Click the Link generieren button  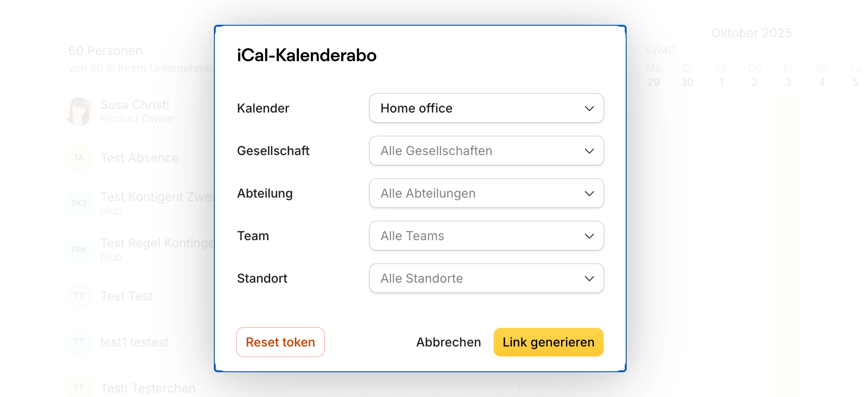(548, 342)
